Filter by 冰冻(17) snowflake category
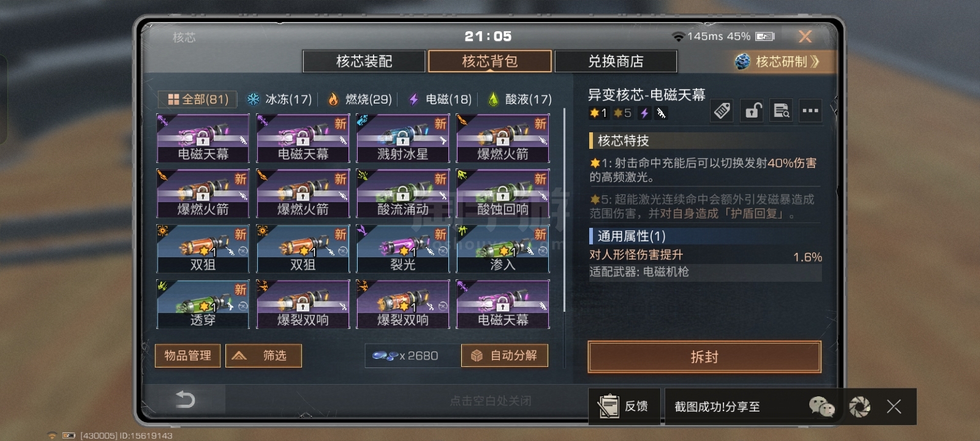The image size is (980, 441). coord(279,99)
